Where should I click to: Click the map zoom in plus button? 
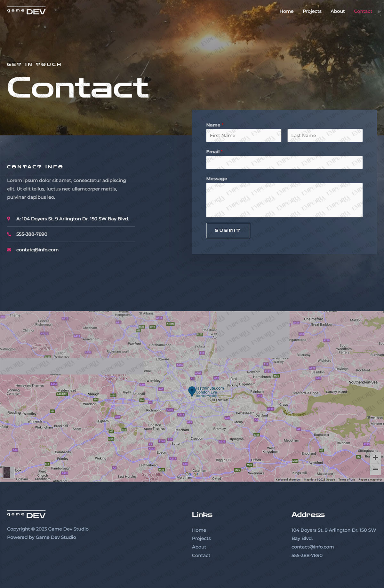375,457
